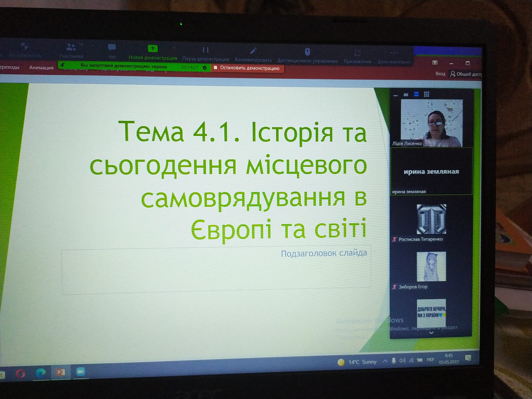Open Opera browser from the taskbar
This screenshot has height=399, width=532.
(x=20, y=374)
